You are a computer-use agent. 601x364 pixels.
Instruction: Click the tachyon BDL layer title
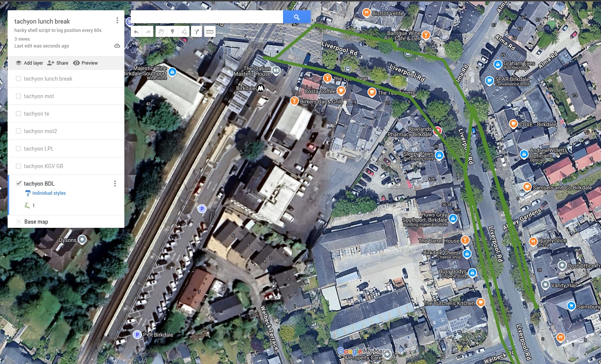click(39, 184)
